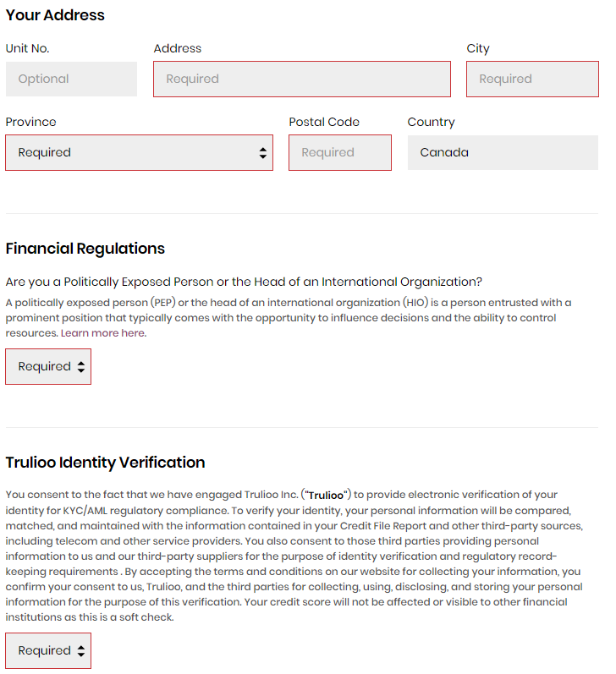Click the 'Postal Code' field label
The image size is (616, 674).
pyautogui.click(x=324, y=122)
